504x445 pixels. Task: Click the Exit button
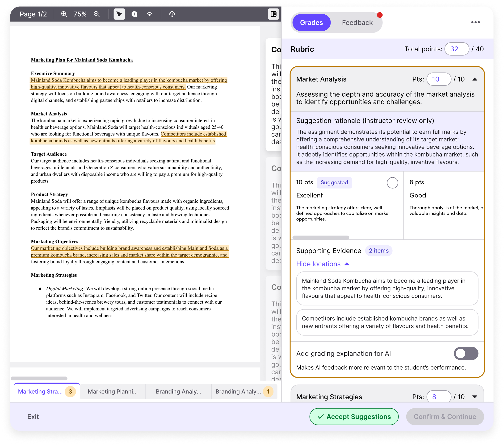pyautogui.click(x=33, y=416)
